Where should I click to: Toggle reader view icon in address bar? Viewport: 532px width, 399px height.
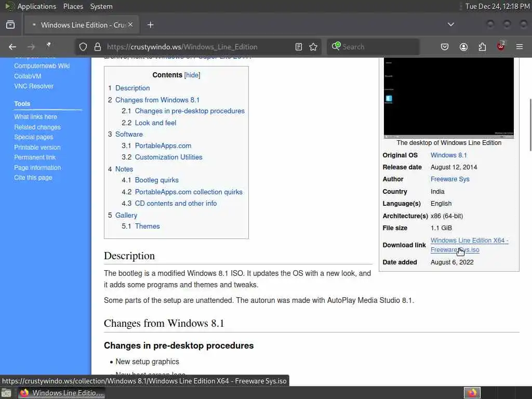pyautogui.click(x=299, y=47)
